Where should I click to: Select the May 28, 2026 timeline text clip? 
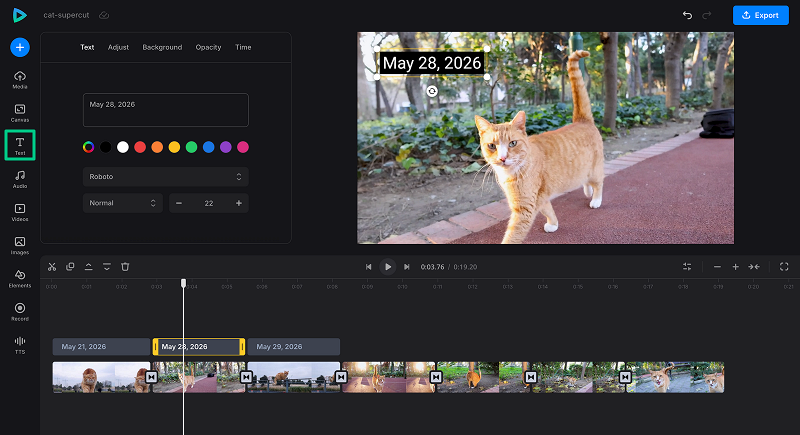[199, 347]
